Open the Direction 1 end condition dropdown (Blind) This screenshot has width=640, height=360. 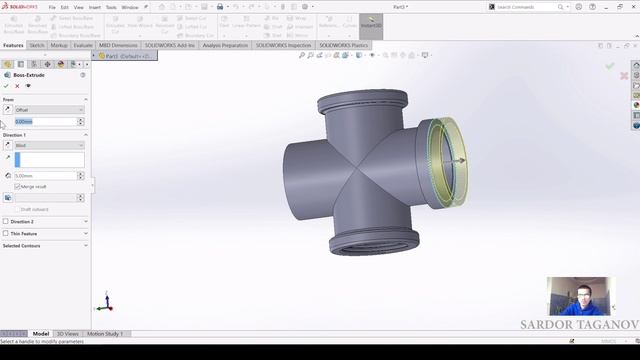tap(49, 145)
